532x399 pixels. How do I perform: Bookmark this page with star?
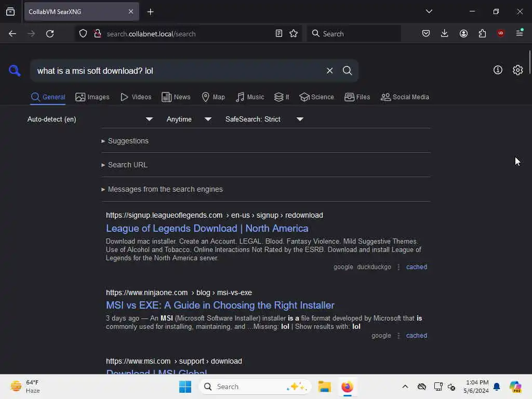294,34
